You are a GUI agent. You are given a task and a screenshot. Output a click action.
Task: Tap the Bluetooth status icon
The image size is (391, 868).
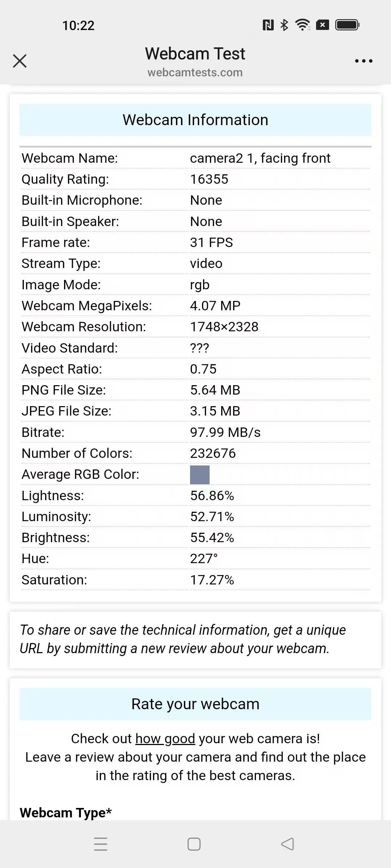tap(285, 25)
